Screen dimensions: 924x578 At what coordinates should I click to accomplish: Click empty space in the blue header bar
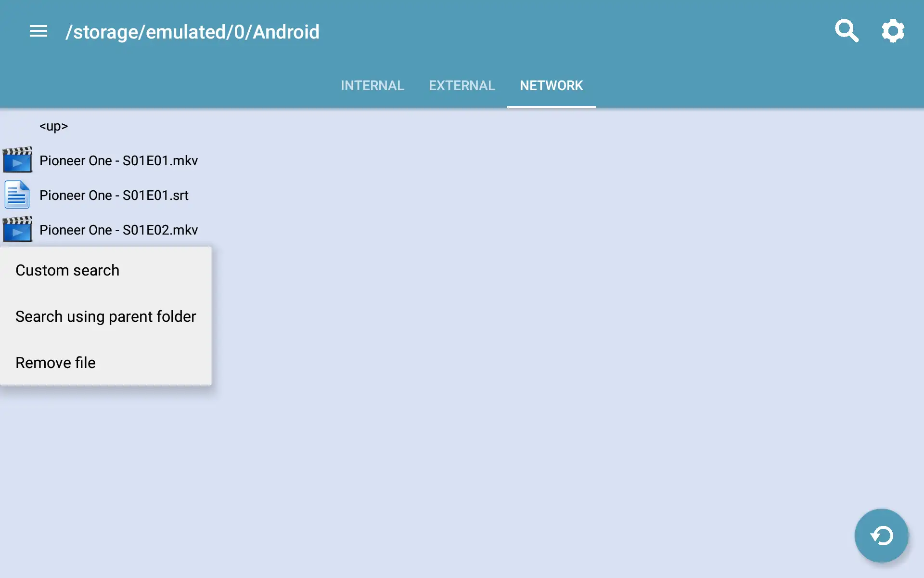pos(577,32)
